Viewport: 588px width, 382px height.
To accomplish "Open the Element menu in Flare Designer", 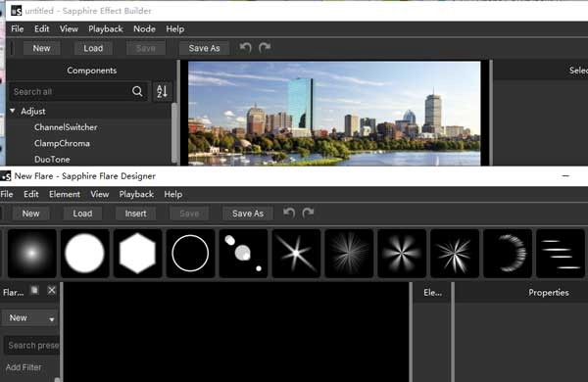I will click(65, 194).
